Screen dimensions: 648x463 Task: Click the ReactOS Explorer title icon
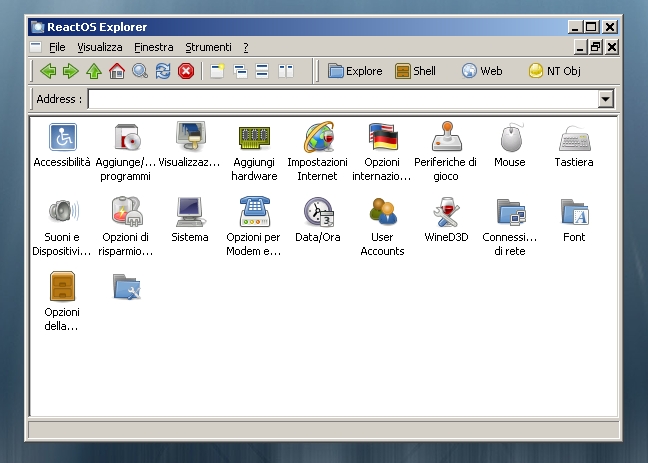click(x=38, y=27)
